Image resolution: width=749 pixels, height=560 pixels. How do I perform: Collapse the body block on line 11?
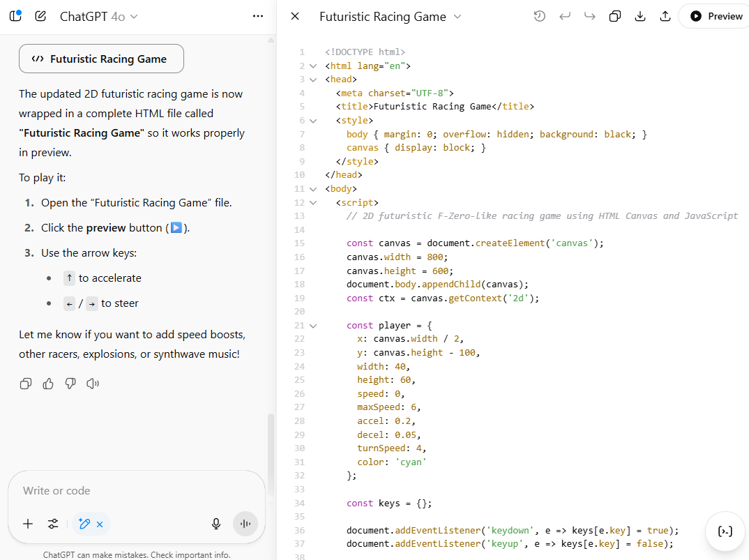(x=313, y=189)
